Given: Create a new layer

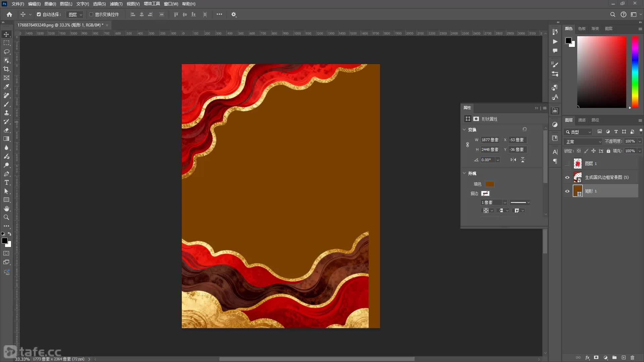Looking at the screenshot, I should tap(624, 358).
